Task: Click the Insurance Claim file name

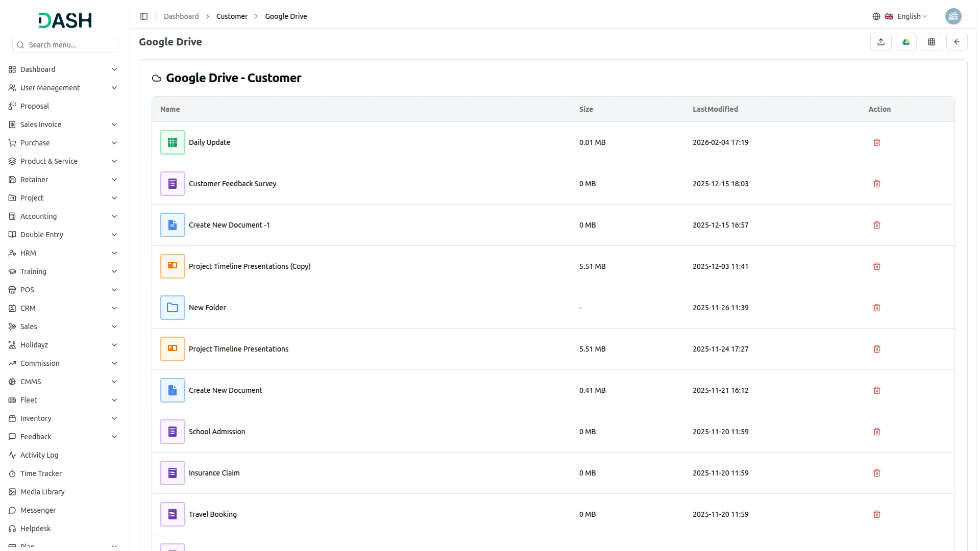Action: (x=214, y=473)
